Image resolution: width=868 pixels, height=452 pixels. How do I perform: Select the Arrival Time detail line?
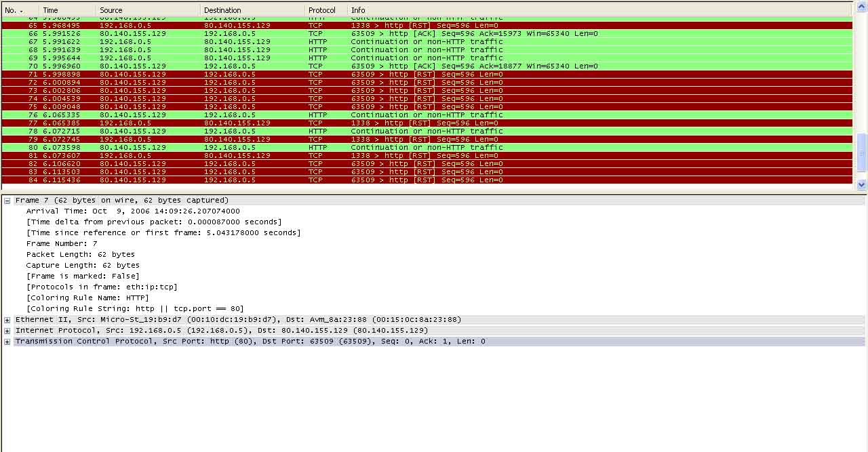tap(133, 211)
